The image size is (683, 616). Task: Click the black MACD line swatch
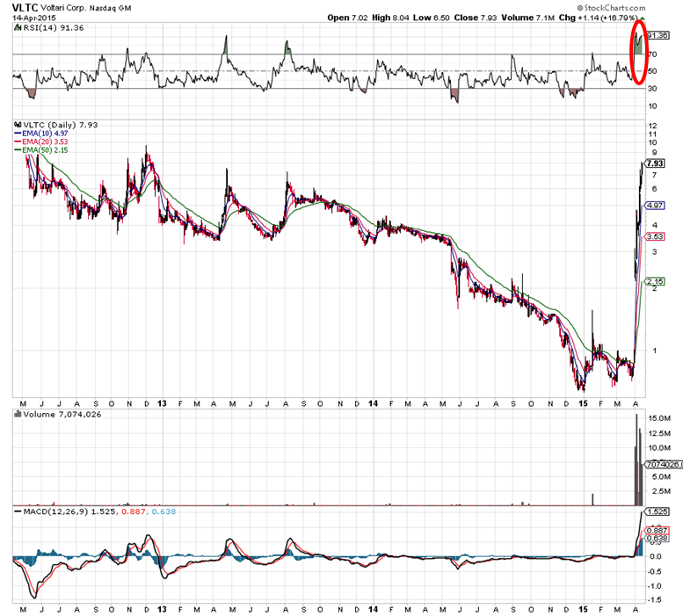(x=18, y=511)
